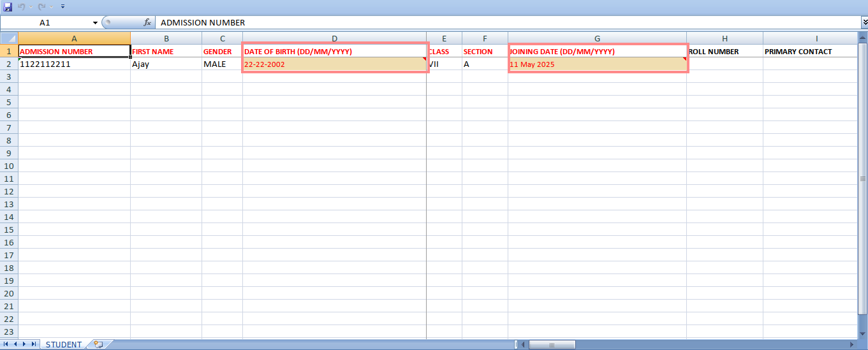Click the vertical scrollbar down arrow
This screenshot has height=350, width=868.
[x=864, y=333]
